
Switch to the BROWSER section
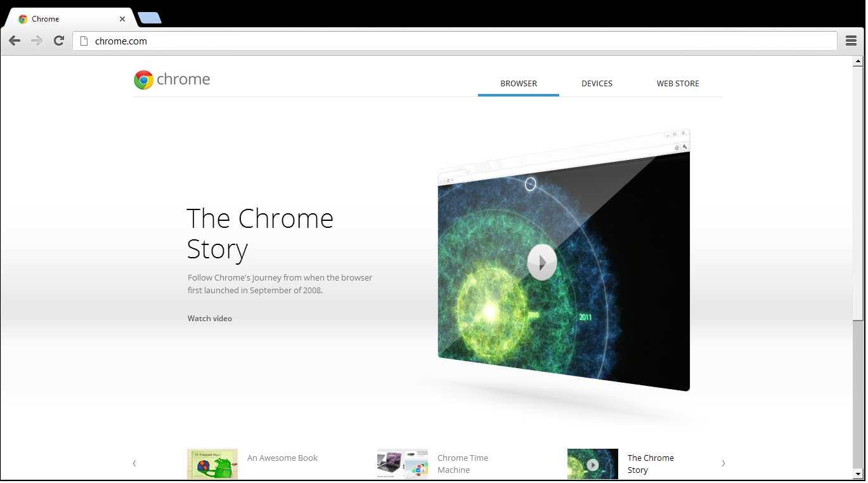[519, 84]
